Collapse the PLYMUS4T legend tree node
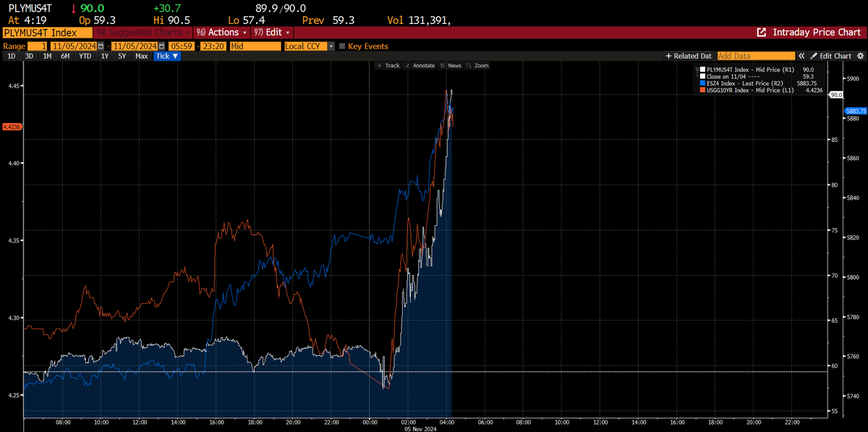This screenshot has height=432, width=868. click(x=698, y=70)
